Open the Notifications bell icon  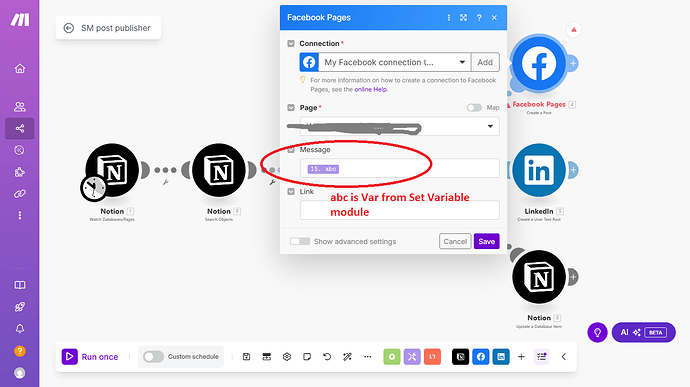(20, 328)
